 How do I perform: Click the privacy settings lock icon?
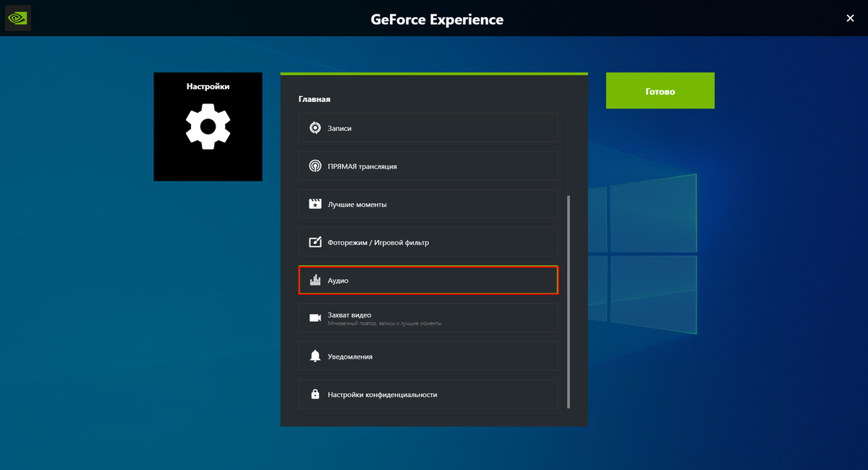coord(315,394)
